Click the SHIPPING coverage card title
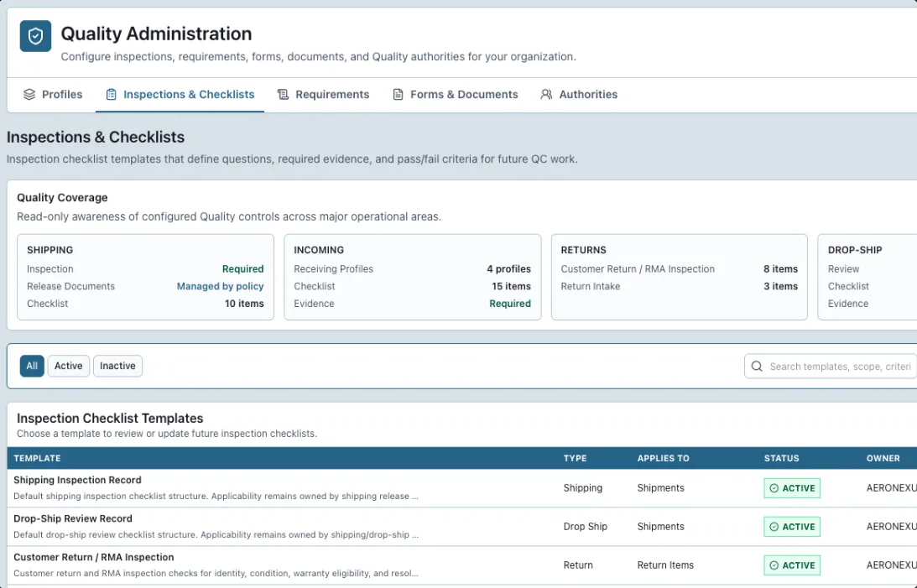The width and height of the screenshot is (917, 588). (49, 250)
